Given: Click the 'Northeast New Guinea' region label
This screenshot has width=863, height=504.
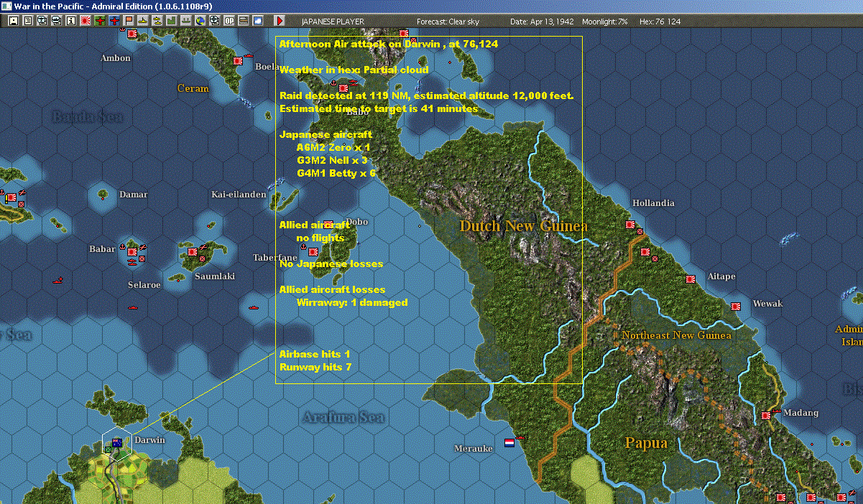Looking at the screenshot, I should pyautogui.click(x=677, y=335).
